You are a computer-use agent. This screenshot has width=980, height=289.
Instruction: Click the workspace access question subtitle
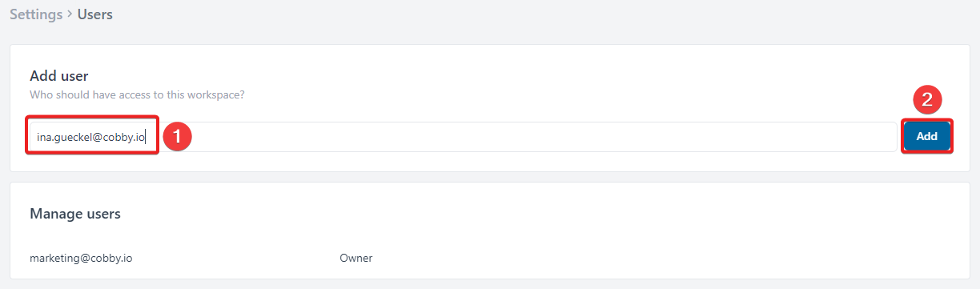pos(137,94)
